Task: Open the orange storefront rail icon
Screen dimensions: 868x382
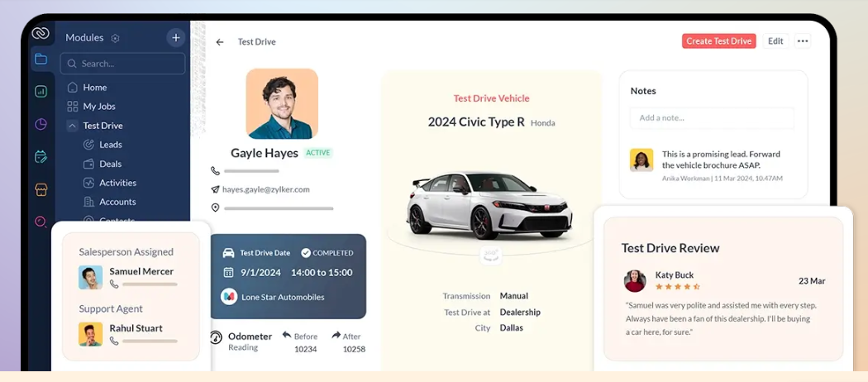Action: 41,189
